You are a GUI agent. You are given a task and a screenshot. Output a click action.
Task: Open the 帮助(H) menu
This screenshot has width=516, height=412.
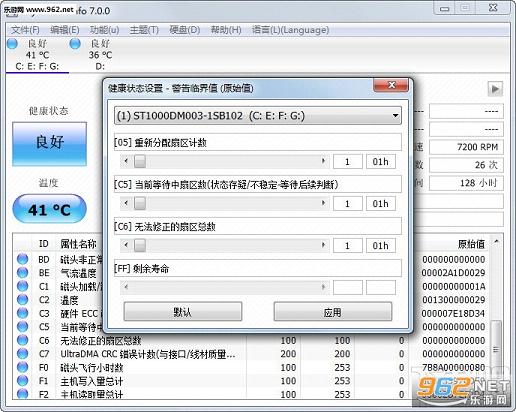coord(226,30)
